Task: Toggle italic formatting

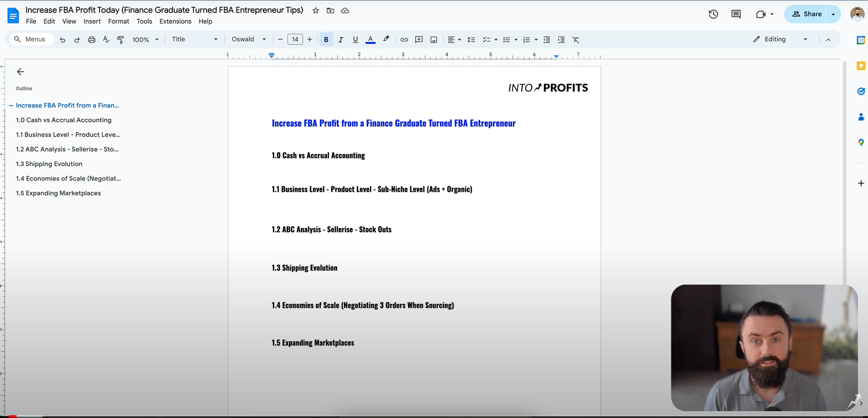Action: 340,40
